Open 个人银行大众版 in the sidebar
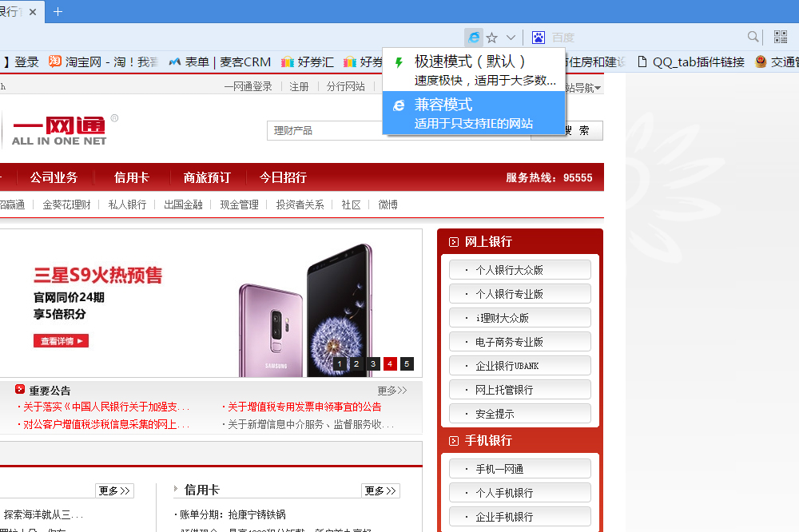 click(x=519, y=269)
